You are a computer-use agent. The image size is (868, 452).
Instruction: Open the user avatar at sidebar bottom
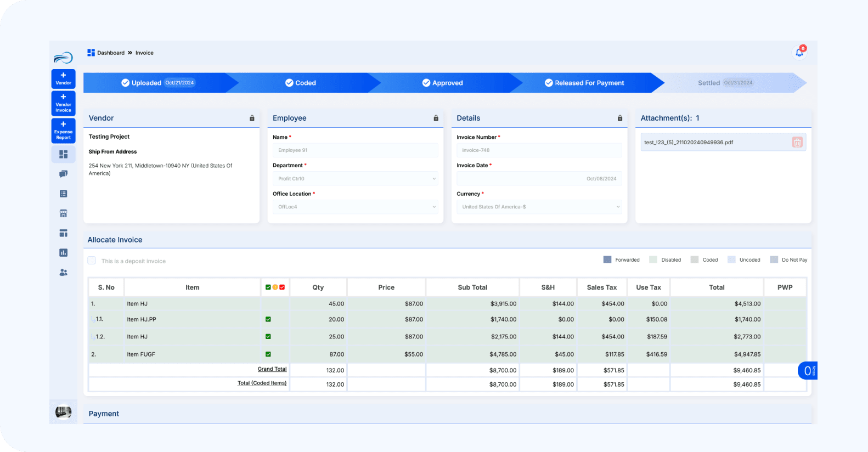click(x=64, y=411)
